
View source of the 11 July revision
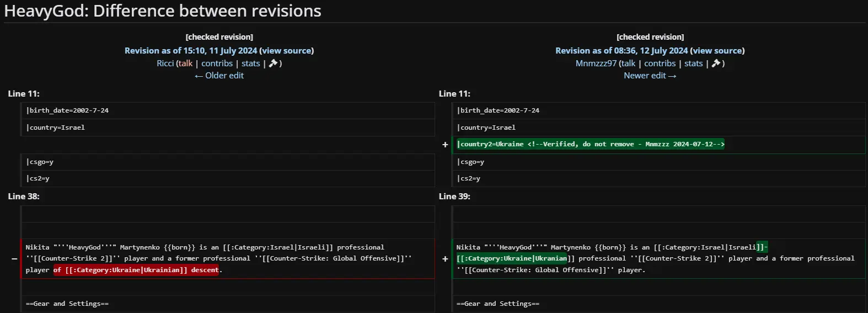286,50
